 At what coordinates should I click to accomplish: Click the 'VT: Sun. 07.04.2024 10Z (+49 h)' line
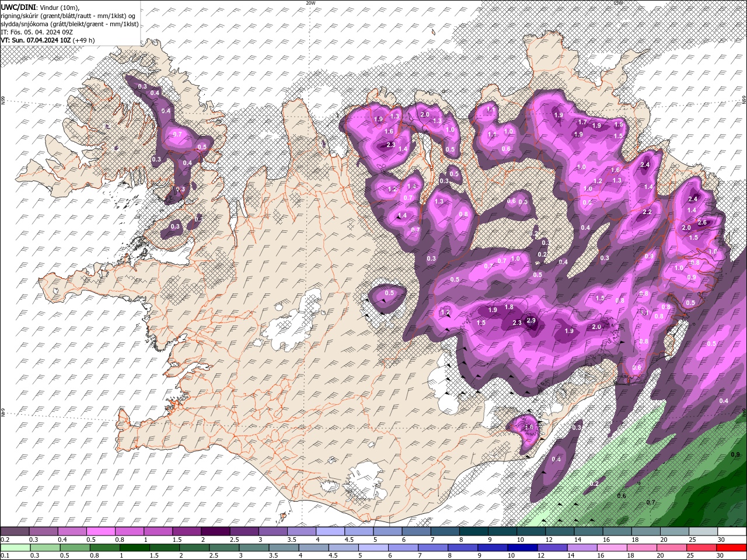tap(48, 40)
